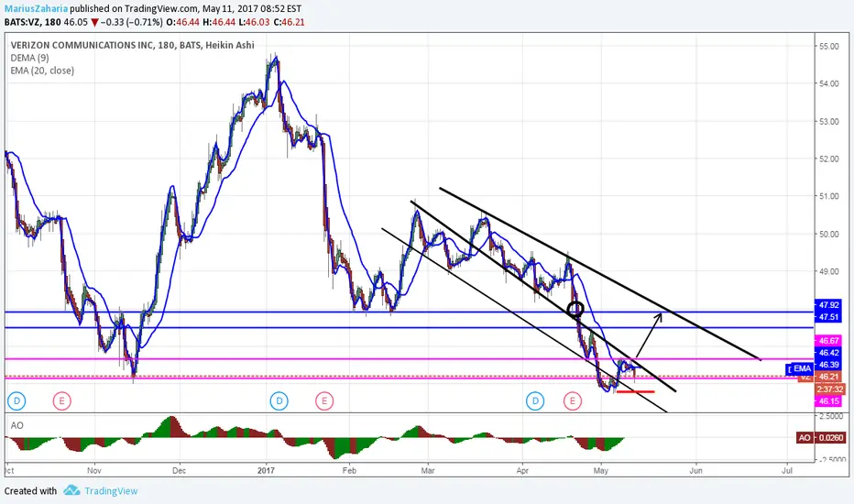Click the −0.33 (−0.71%) change value
Image resolution: width=854 pixels, height=504 pixels.
[x=132, y=22]
